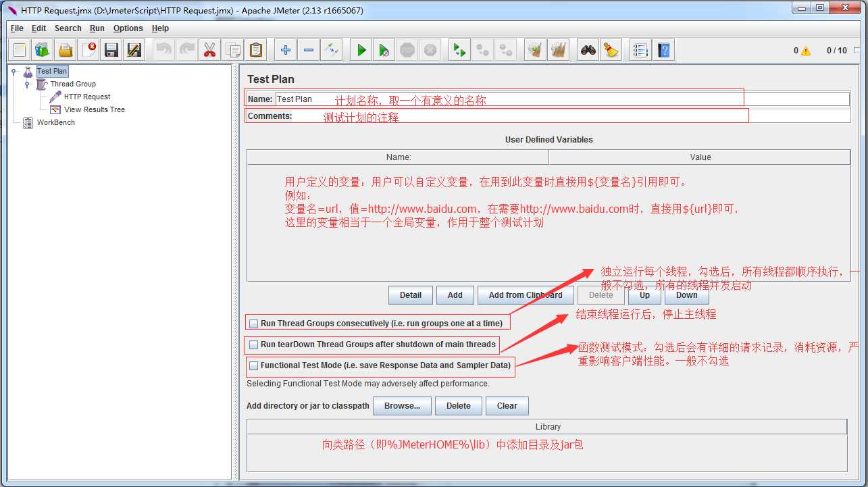Click the grey Shutdown icon

pyautogui.click(x=430, y=50)
